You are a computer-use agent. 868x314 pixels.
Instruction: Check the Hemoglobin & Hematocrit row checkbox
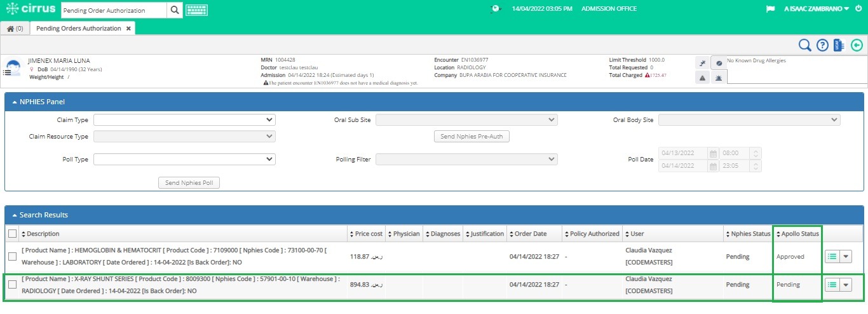(x=12, y=257)
